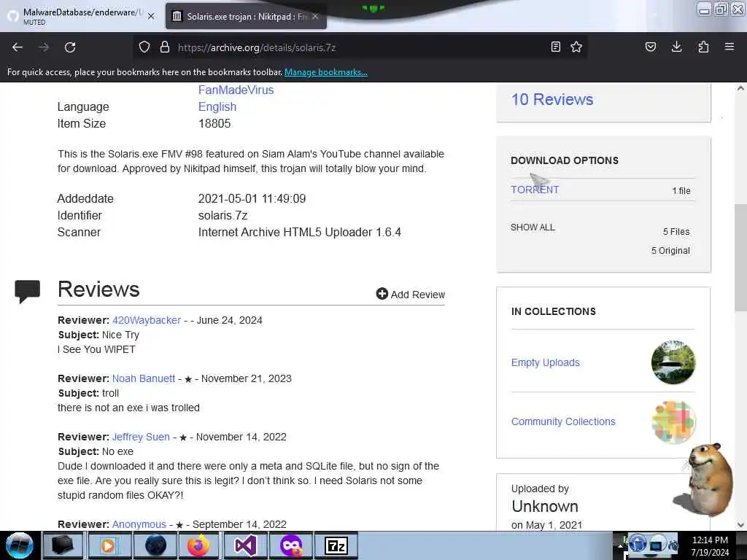Close the Solaris.exe trojan tab
The width and height of the screenshot is (747, 560).
point(315,16)
